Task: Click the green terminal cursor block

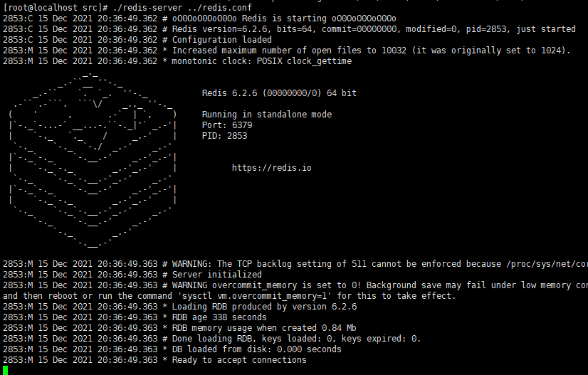Action: tap(5, 371)
